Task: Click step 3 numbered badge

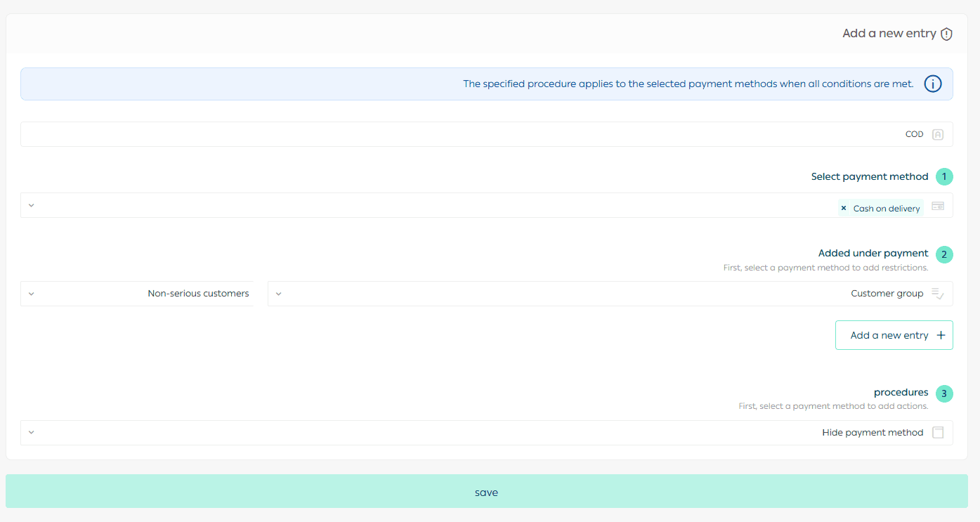Action: click(x=944, y=393)
